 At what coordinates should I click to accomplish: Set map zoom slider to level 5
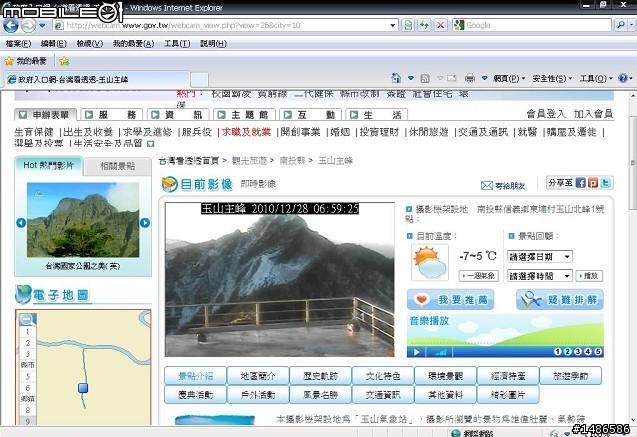(28, 376)
